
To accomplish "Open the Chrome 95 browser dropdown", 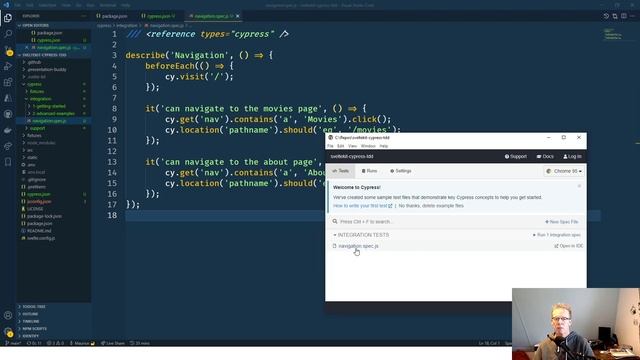I will [x=564, y=171].
